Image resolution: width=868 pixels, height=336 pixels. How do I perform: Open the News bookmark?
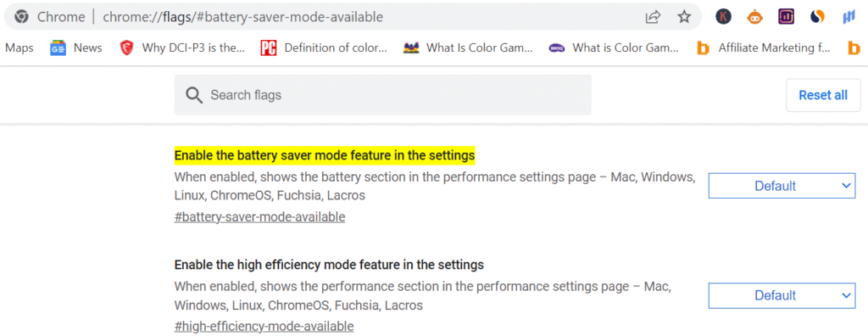point(75,48)
